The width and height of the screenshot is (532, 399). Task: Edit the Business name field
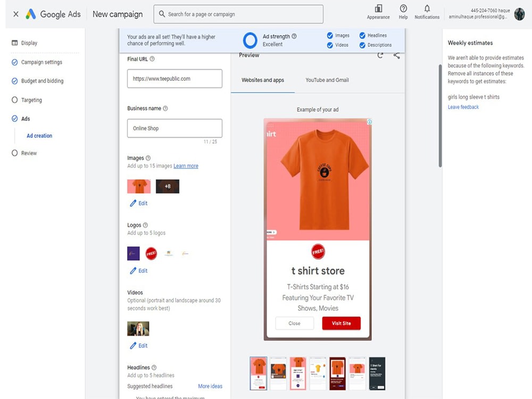click(x=174, y=128)
